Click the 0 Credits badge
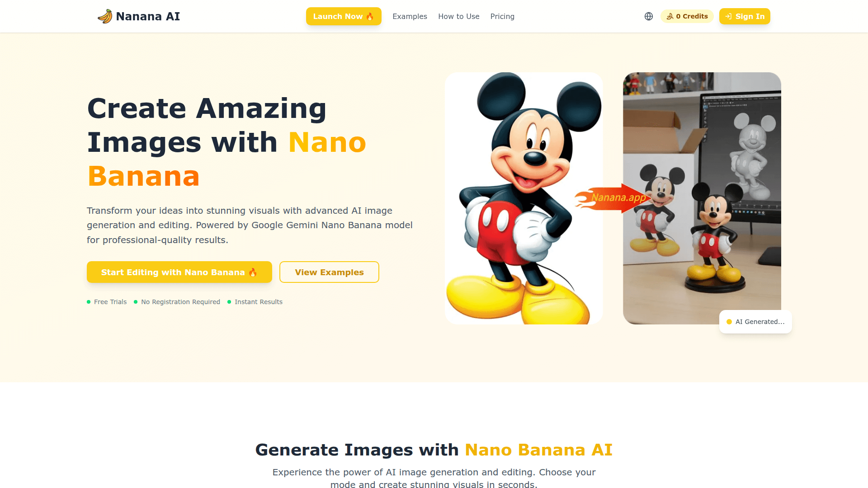 [x=687, y=16]
